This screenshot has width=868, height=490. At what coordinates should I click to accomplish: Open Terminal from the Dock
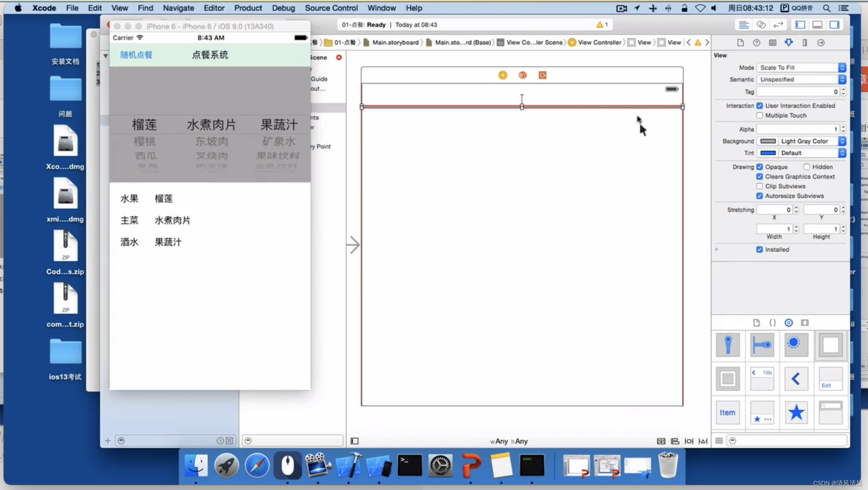(409, 465)
